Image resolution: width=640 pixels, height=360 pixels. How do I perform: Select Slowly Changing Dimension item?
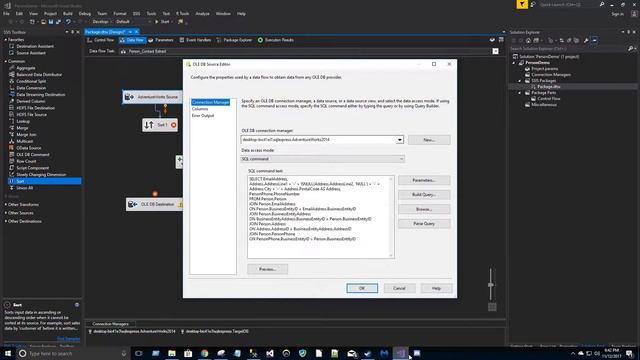pyautogui.click(x=41, y=175)
